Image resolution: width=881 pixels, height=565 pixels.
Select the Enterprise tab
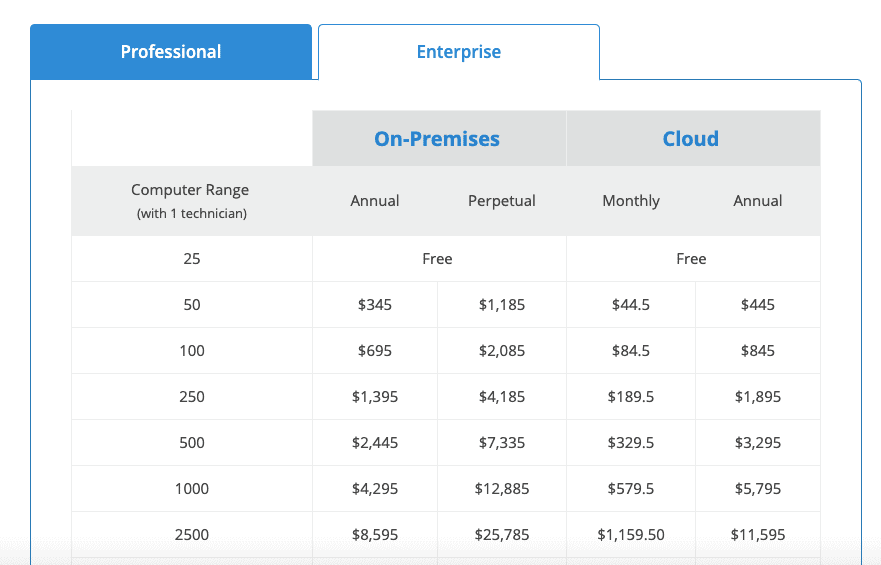458,52
